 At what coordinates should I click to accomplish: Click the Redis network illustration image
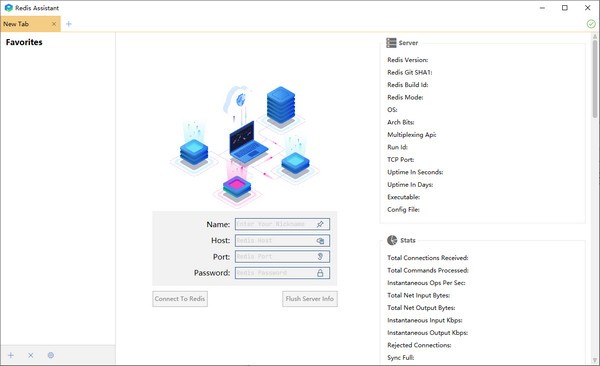245,146
